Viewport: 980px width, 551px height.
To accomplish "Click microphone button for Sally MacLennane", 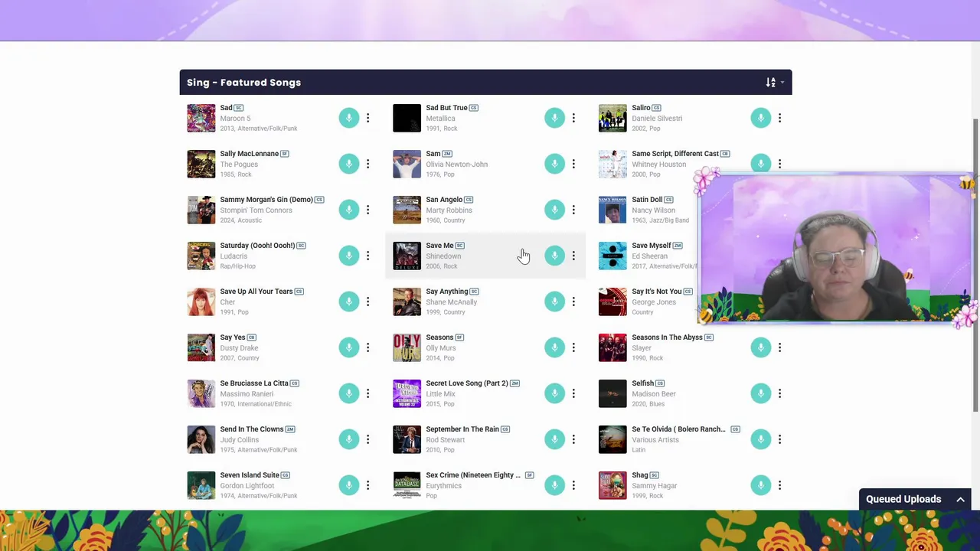I will 348,164.
